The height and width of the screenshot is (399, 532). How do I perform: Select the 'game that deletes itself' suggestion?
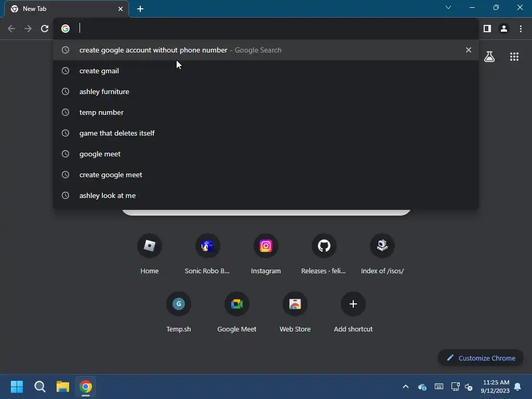pos(266,133)
